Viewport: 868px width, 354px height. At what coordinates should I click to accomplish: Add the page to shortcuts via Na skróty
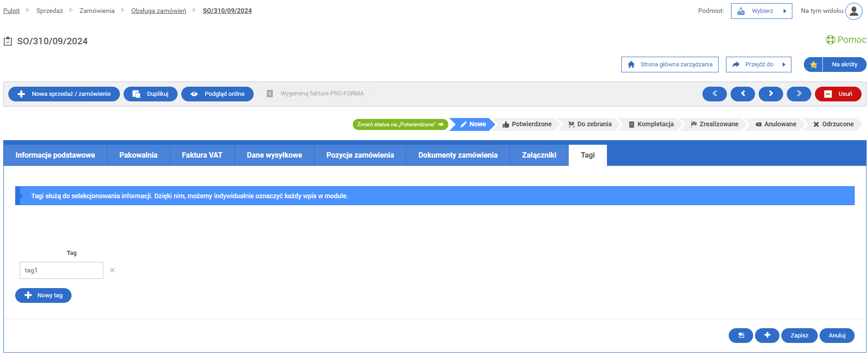[x=835, y=65]
